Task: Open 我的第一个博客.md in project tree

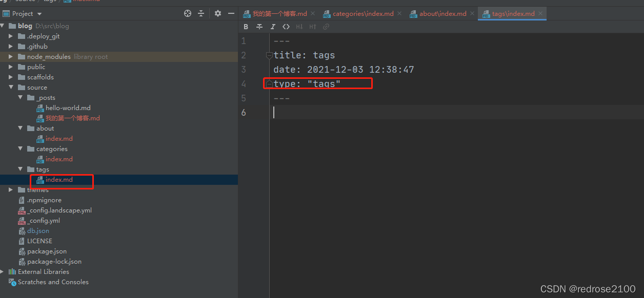Action: click(72, 118)
